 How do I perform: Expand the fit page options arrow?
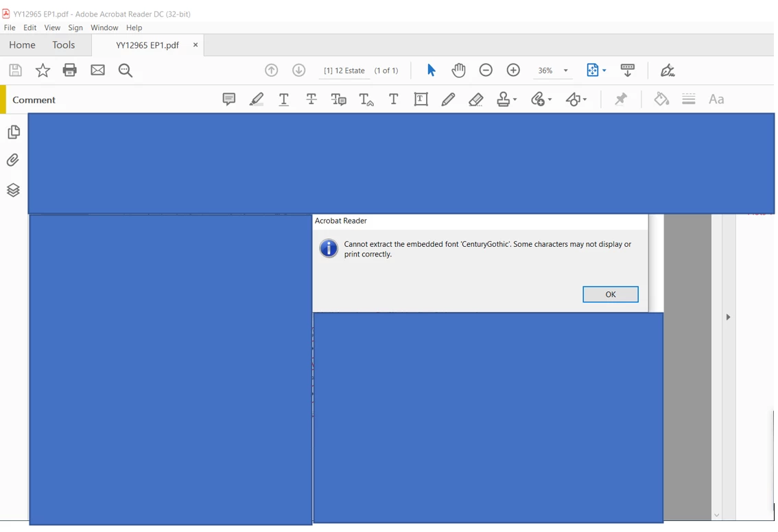604,71
